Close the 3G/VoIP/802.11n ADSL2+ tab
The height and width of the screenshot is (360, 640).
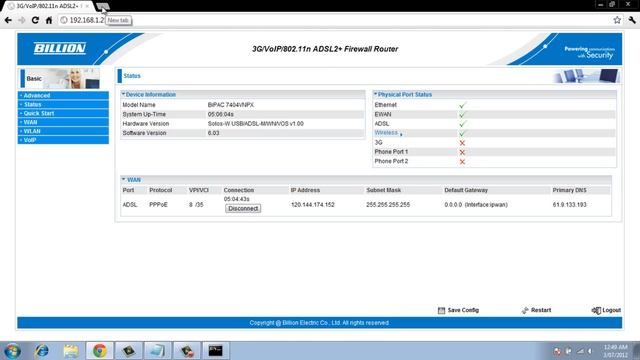[x=87, y=6]
